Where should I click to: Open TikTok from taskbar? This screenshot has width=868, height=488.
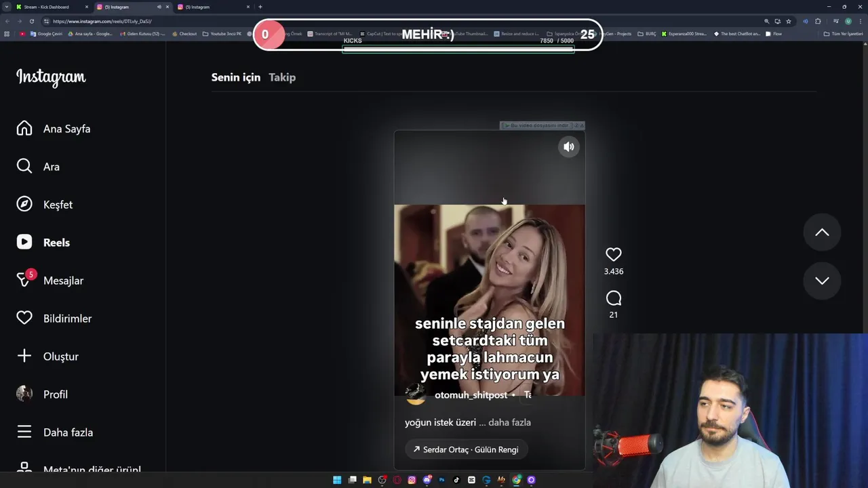pyautogui.click(x=456, y=480)
